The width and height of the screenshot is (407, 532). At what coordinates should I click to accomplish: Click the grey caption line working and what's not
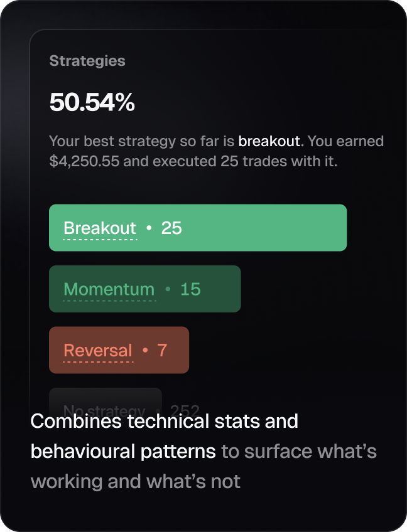click(x=136, y=481)
